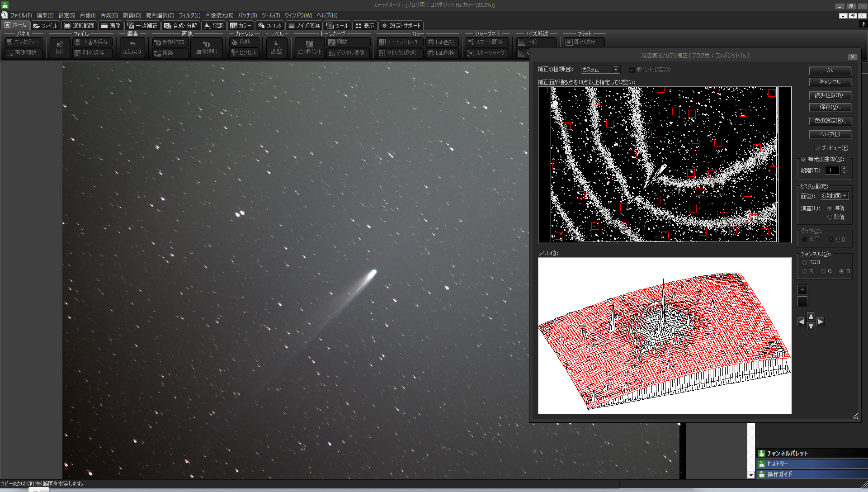Screen dimensions: 868x492
Task: Click the plus zoom button in dialog
Action: [x=802, y=290]
